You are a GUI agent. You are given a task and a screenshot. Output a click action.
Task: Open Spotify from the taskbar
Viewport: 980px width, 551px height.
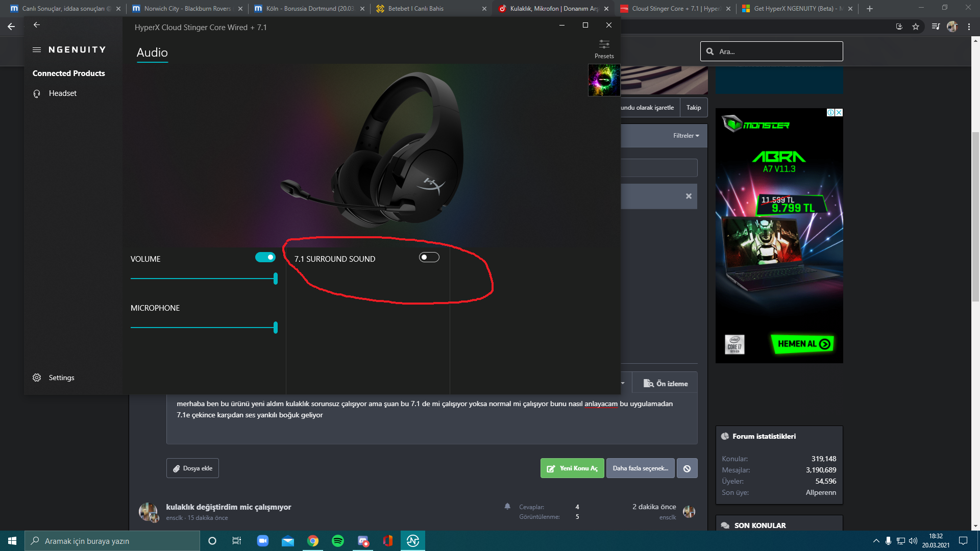click(x=338, y=541)
